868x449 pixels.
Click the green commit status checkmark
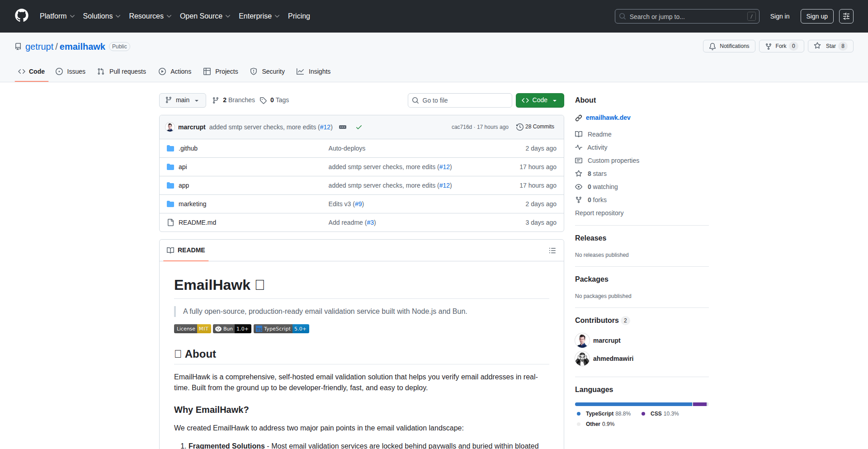tap(359, 127)
